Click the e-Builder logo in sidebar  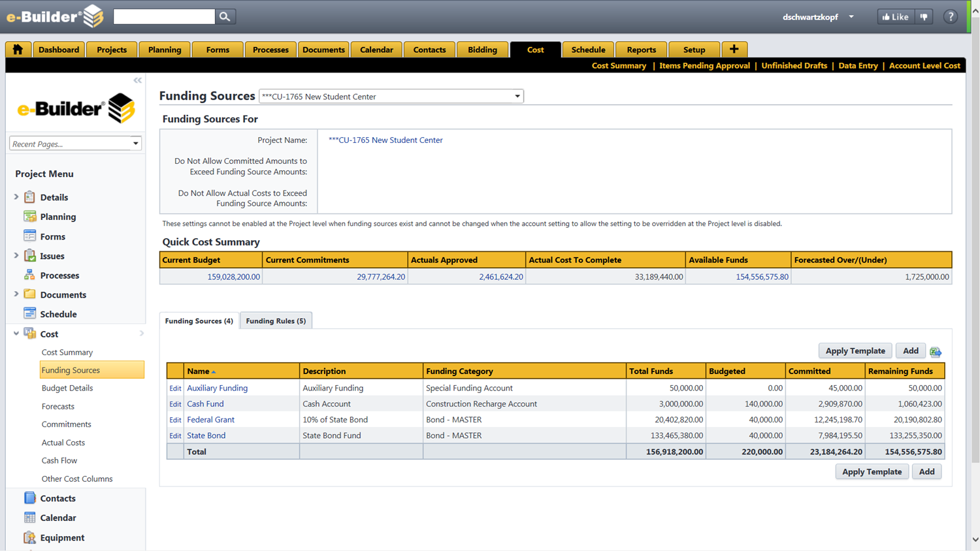(76, 108)
